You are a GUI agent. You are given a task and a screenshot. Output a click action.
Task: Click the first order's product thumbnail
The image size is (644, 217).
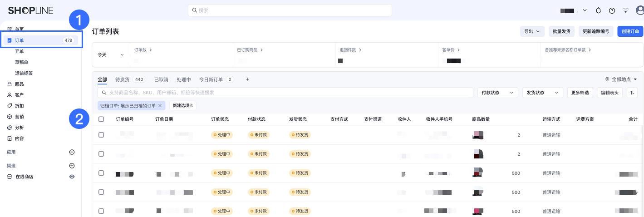478,135
